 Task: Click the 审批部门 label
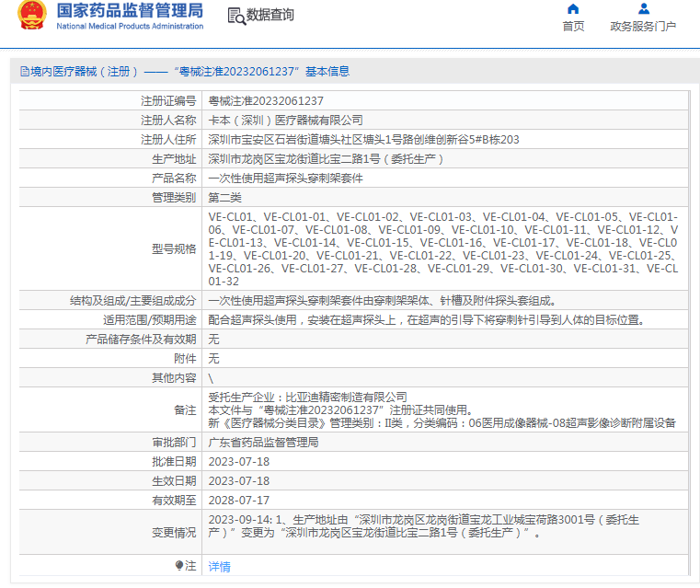click(174, 443)
